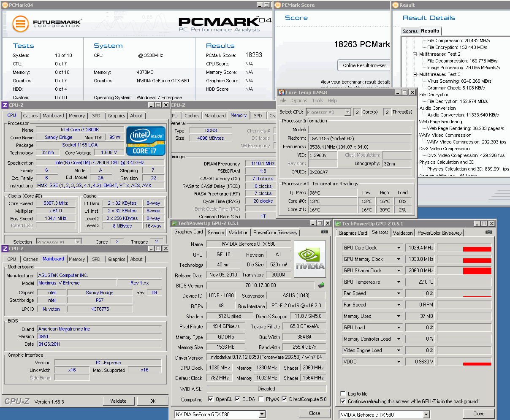510x420 pixels.
Task: Click the GPU-Z Name field showing GTX 580
Action: (x=248, y=244)
